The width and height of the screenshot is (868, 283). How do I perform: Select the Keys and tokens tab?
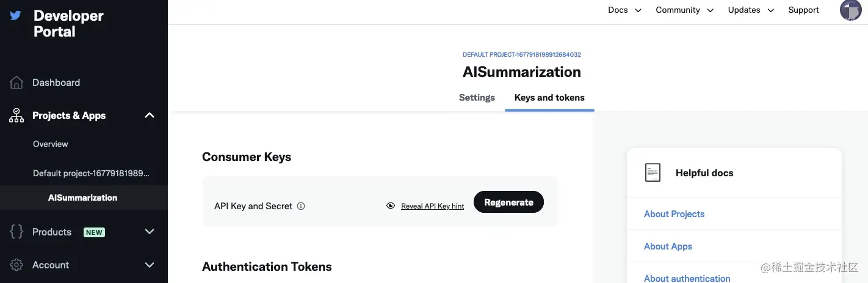point(549,98)
